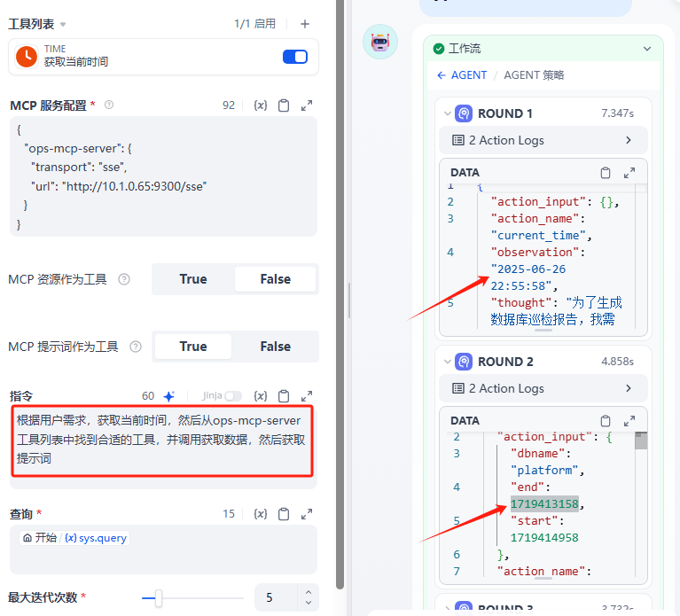Open ROUND 1's 2 Action Logs
The width and height of the screenshot is (680, 616).
click(543, 140)
